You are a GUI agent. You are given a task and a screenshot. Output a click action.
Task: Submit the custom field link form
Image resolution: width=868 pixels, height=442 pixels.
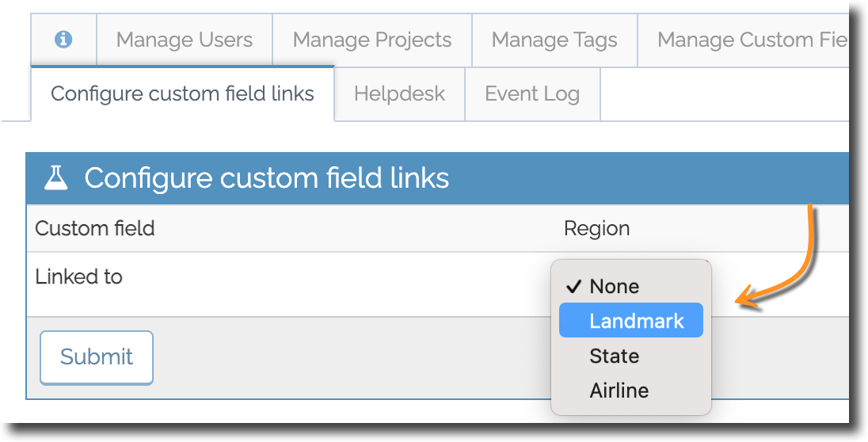click(97, 357)
